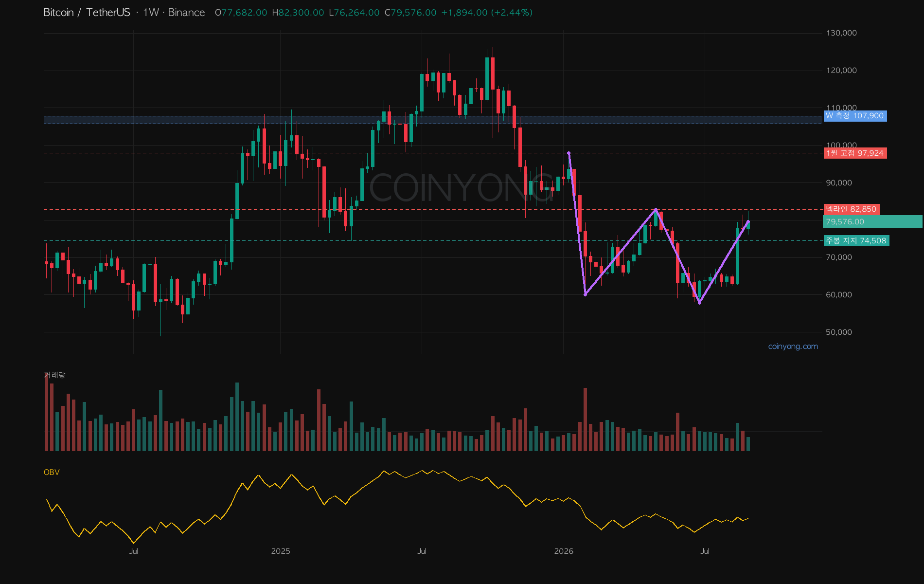This screenshot has height=584, width=924.
Task: Click the high price H82,300.00
Action: click(298, 13)
